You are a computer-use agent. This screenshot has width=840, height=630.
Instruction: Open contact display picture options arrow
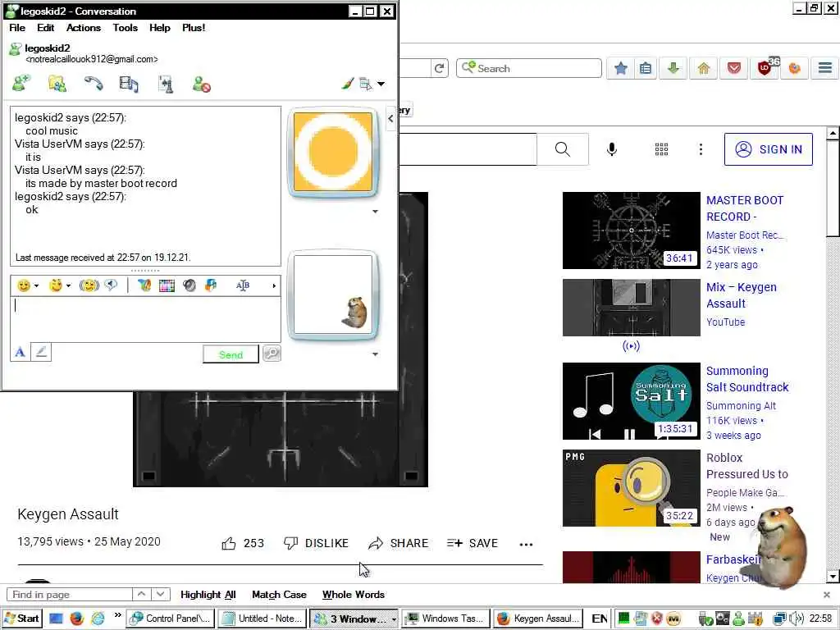(x=375, y=212)
